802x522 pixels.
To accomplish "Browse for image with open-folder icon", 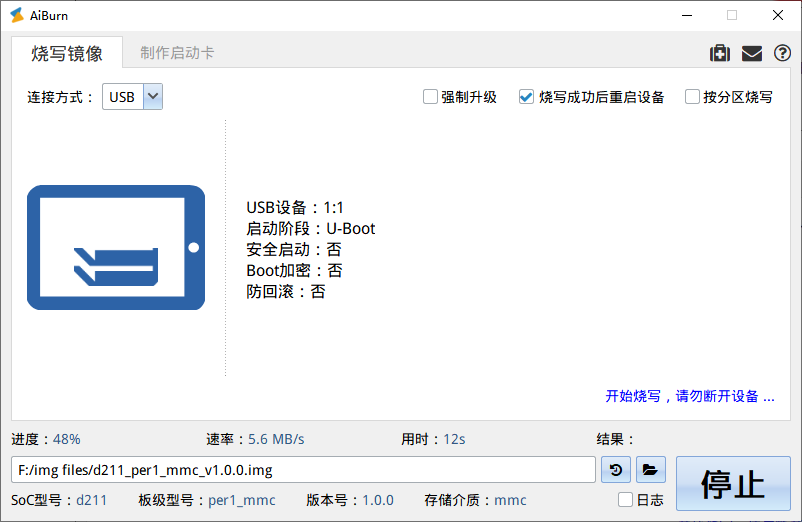I will pyautogui.click(x=650, y=469).
